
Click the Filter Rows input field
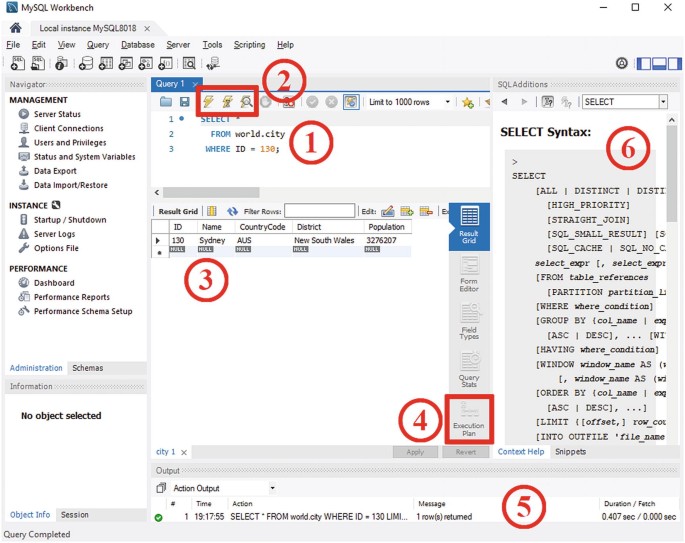[318, 211]
